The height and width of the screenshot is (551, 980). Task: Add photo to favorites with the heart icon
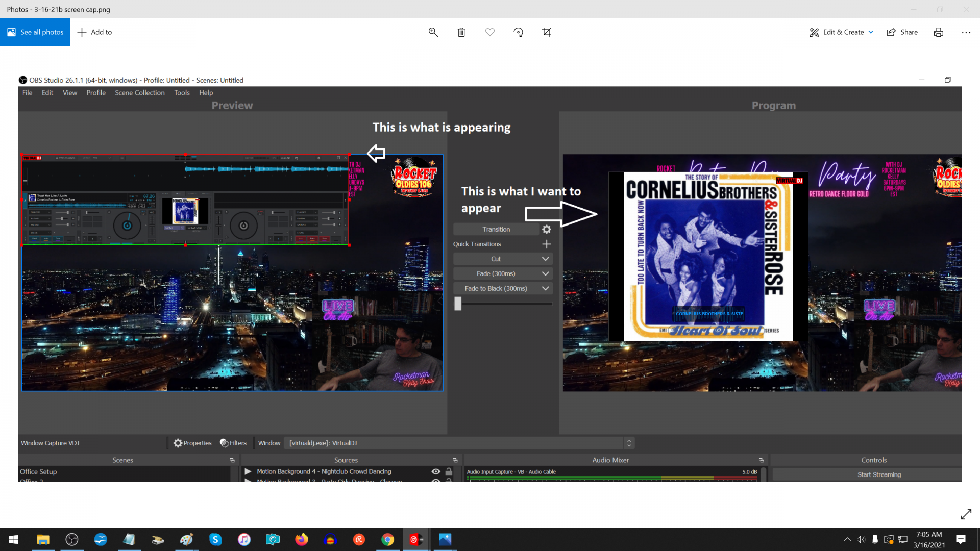pyautogui.click(x=490, y=32)
